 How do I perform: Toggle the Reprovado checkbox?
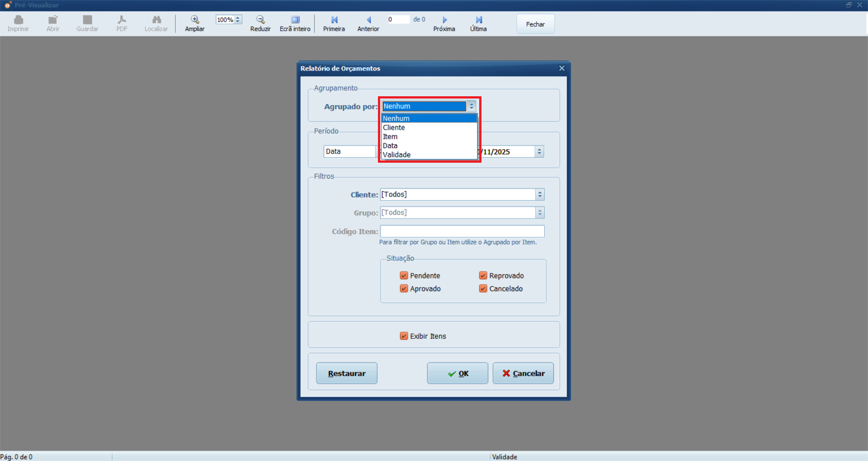click(483, 276)
